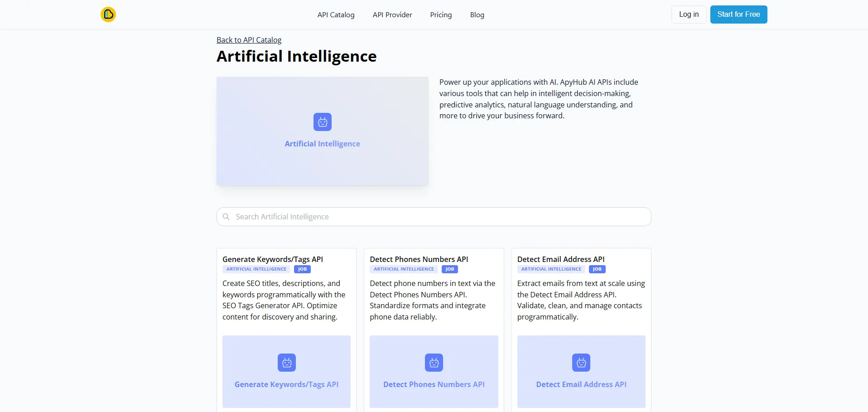Image resolution: width=868 pixels, height=412 pixels.
Task: Open the API Catalog menu
Action: coord(336,15)
